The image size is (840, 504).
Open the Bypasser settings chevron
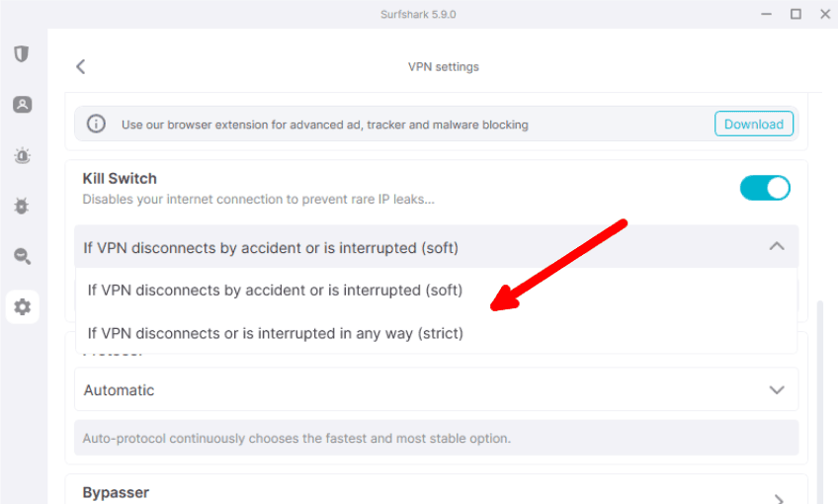coord(779,499)
